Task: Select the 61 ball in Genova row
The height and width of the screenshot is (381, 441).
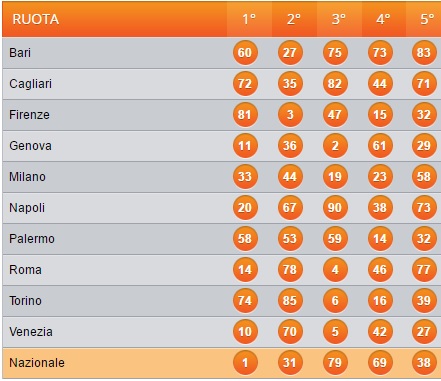Action: [380, 146]
